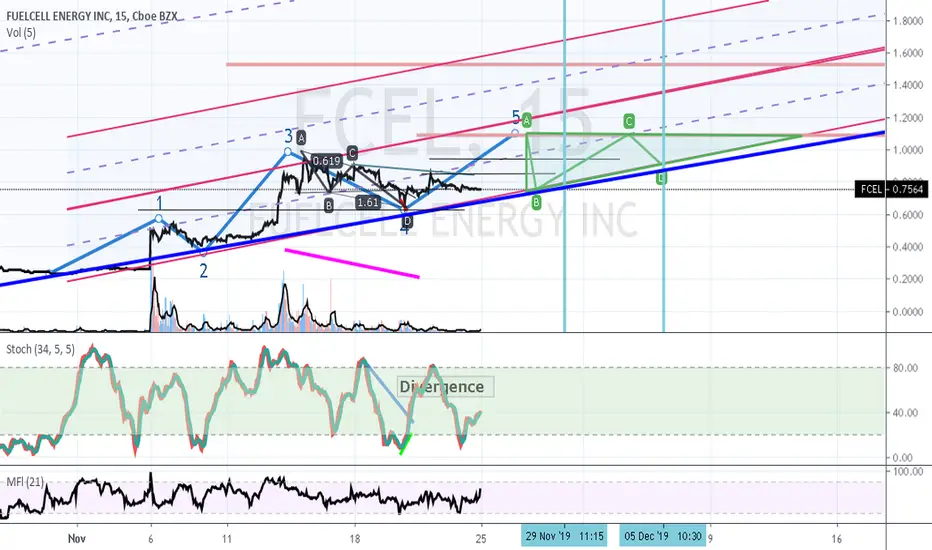This screenshot has width=932, height=550.
Task: Select green pattern point C marker
Action: click(x=629, y=122)
